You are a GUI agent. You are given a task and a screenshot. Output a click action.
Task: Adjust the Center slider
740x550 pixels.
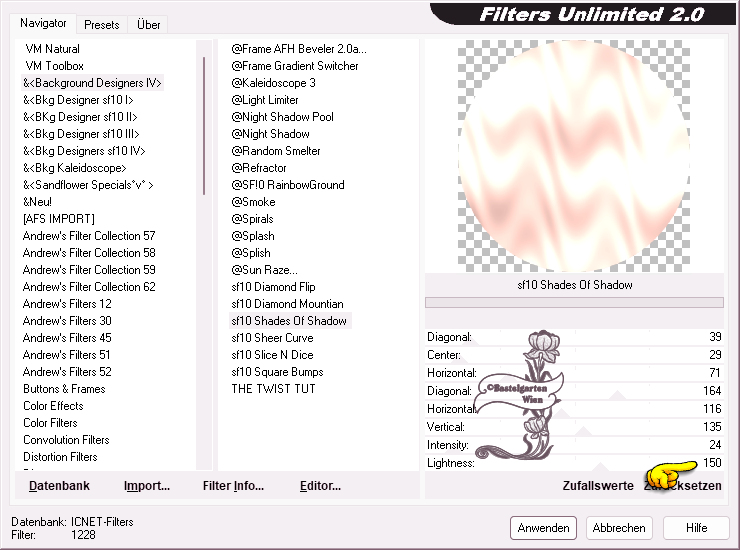tap(574, 355)
